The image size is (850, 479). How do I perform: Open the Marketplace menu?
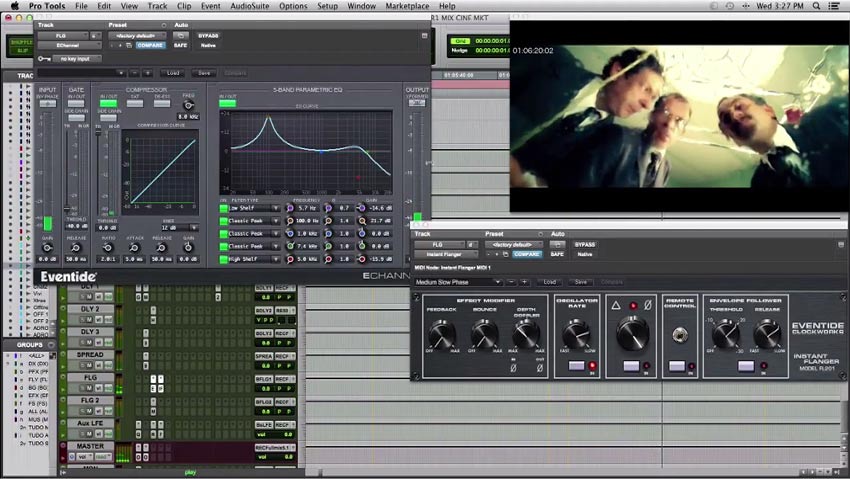point(406,6)
